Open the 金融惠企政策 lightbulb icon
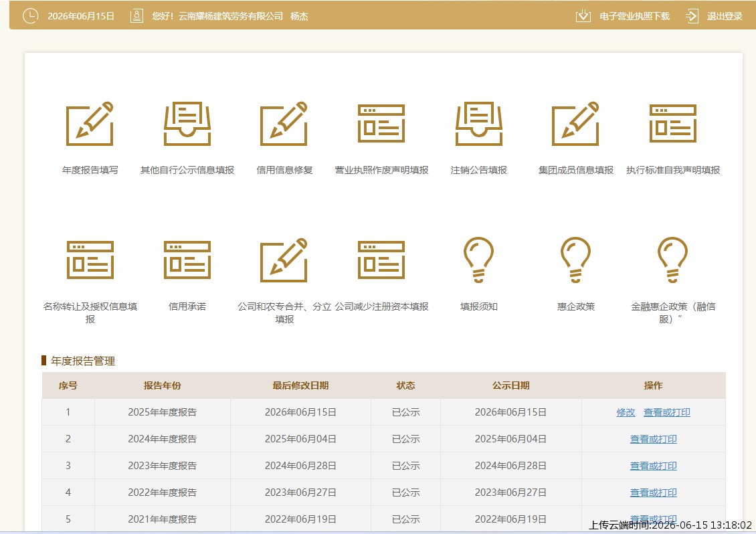 (673, 260)
